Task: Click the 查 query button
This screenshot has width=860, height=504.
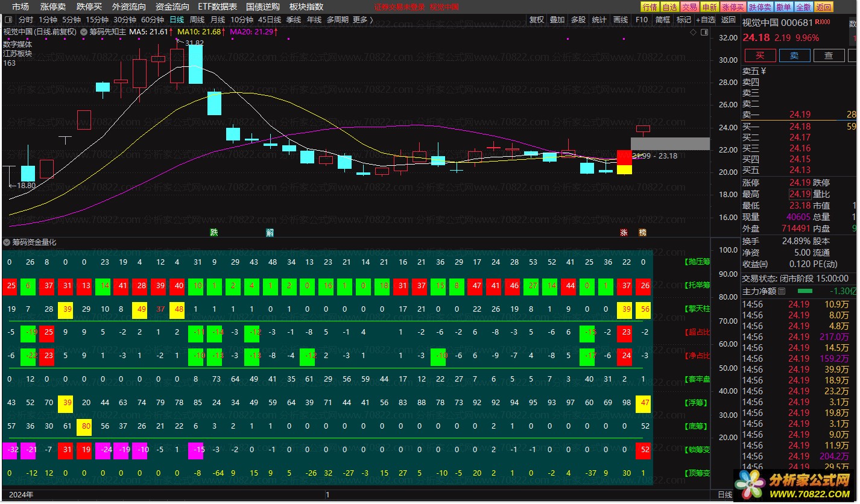Action: [829, 55]
